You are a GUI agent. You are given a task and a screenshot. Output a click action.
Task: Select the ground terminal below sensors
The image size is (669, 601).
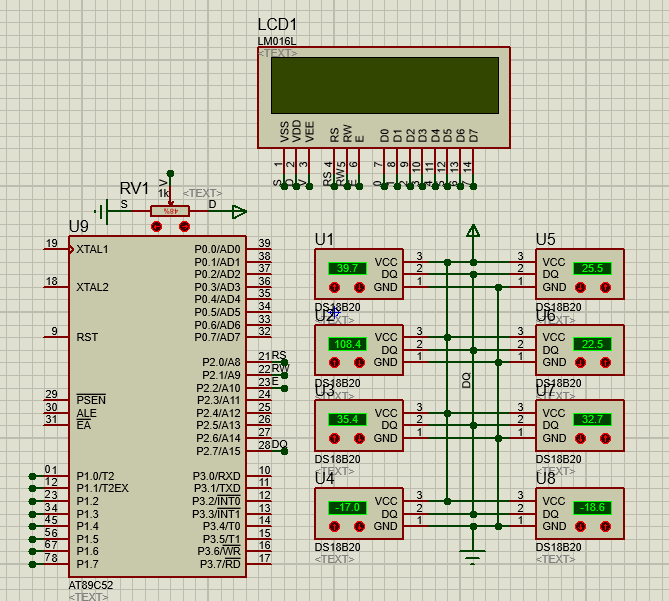click(473, 556)
